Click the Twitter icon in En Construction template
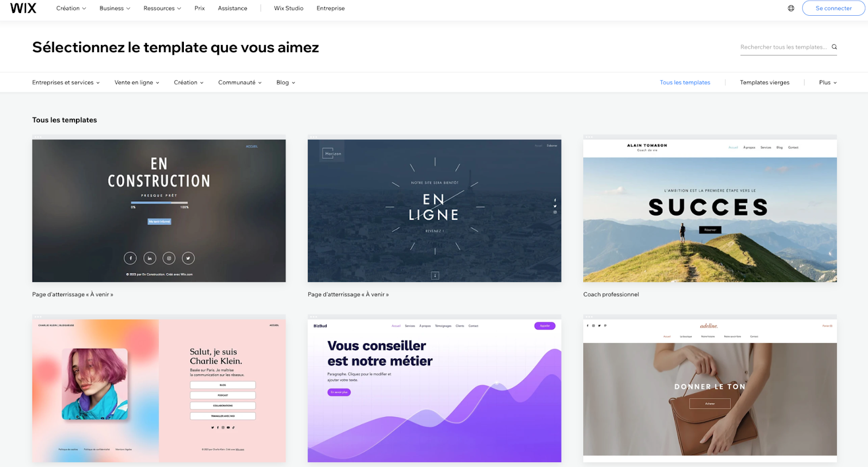 pyautogui.click(x=188, y=258)
